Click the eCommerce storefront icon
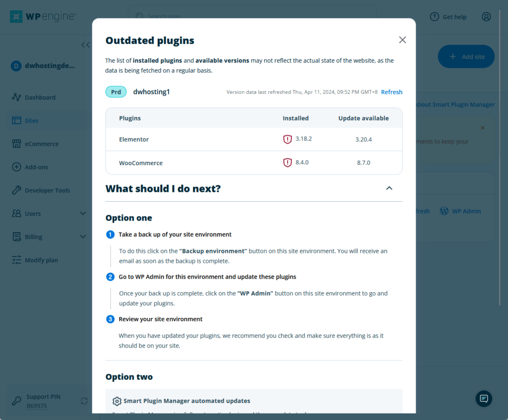This screenshot has width=508, height=420. click(16, 144)
